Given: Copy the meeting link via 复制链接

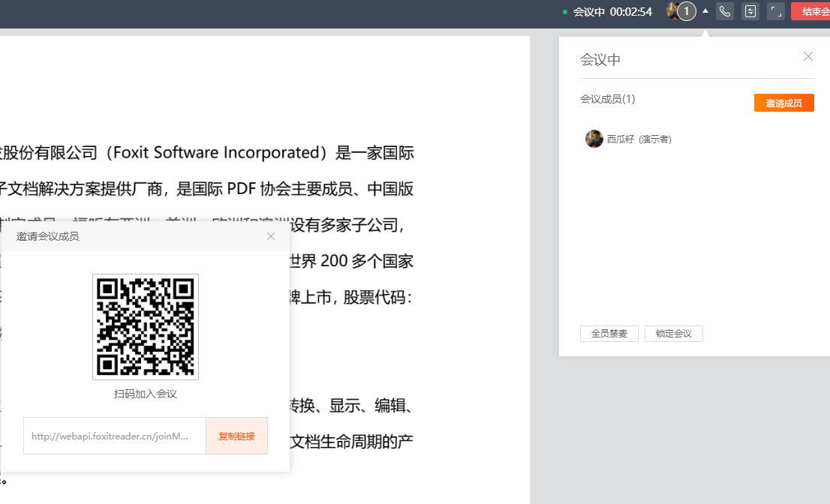Looking at the screenshot, I should (x=236, y=436).
